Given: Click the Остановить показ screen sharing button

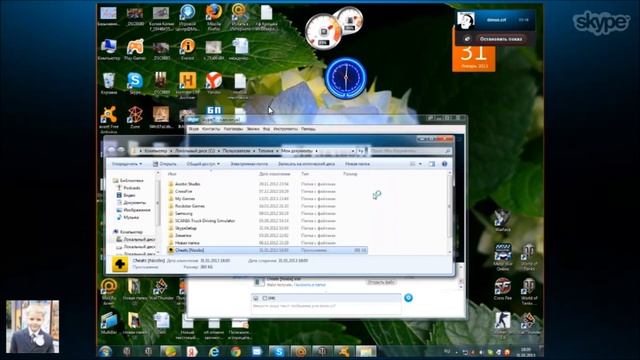Looking at the screenshot, I should 500,39.
